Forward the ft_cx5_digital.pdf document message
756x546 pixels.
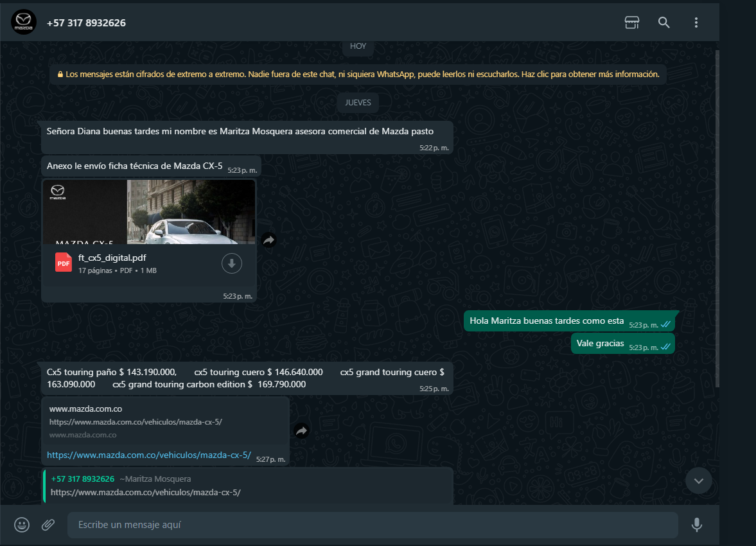tap(268, 240)
